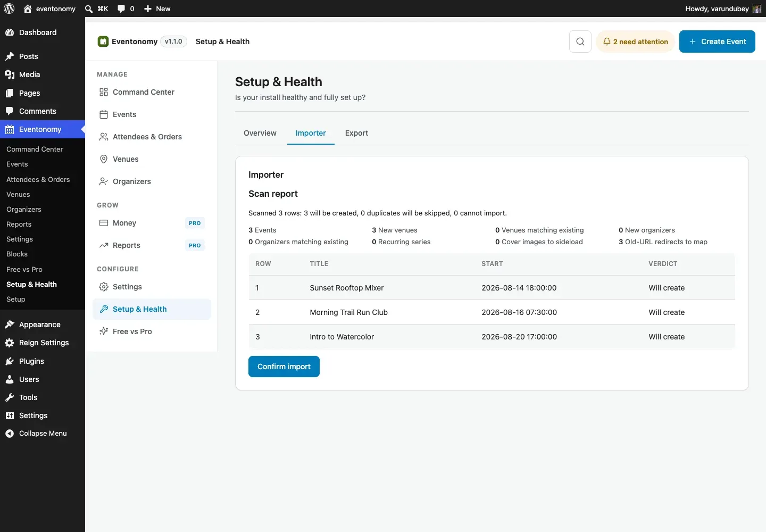Viewport: 766px width, 532px height.
Task: Open the admin bar search icon
Action: [89, 9]
